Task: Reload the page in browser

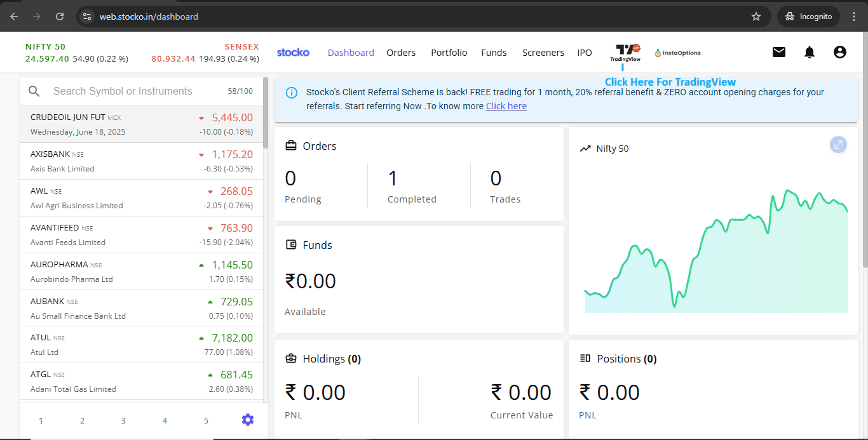Action: tap(60, 17)
